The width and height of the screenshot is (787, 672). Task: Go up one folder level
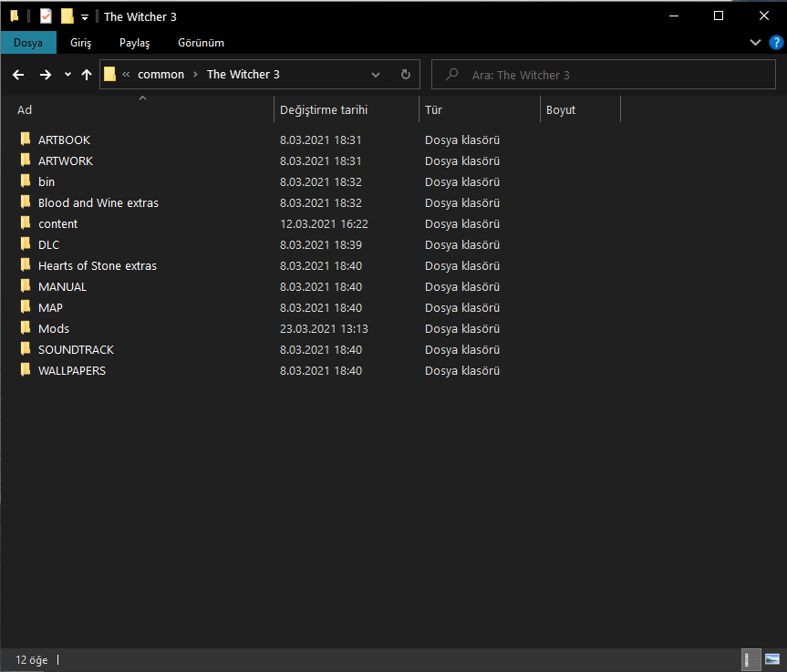point(87,75)
